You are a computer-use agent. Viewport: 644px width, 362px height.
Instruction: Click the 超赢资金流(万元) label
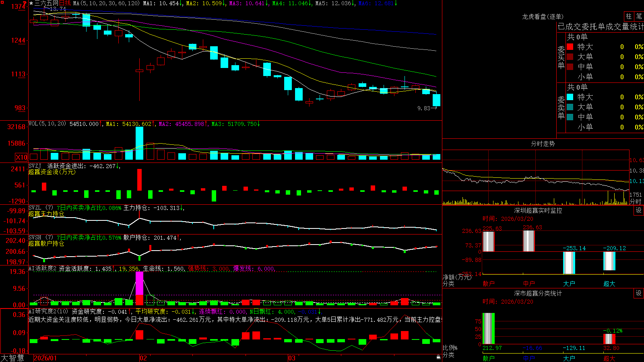(52, 172)
